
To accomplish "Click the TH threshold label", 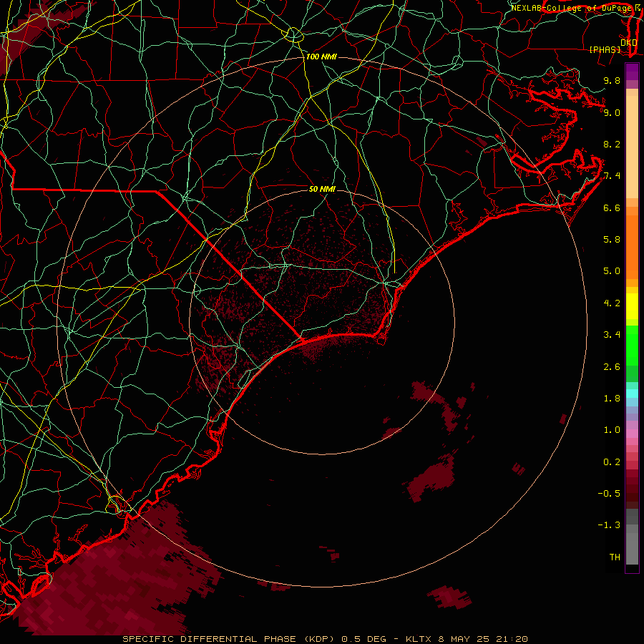I will 615,557.
